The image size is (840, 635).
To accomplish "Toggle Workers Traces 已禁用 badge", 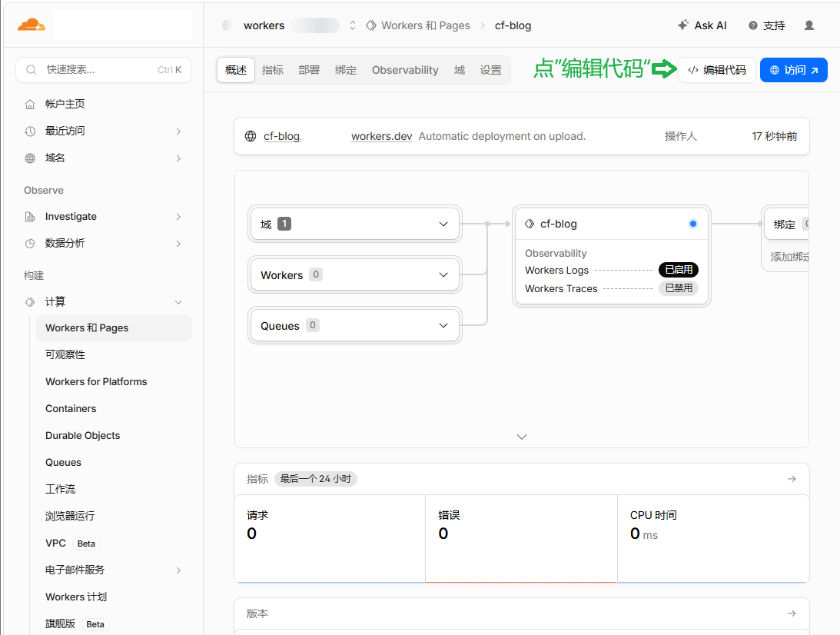I will (x=678, y=288).
